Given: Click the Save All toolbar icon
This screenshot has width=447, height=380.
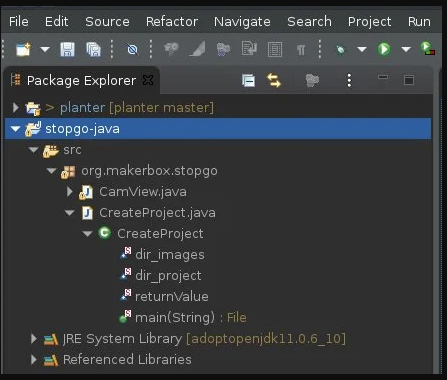Looking at the screenshot, I should point(93,49).
